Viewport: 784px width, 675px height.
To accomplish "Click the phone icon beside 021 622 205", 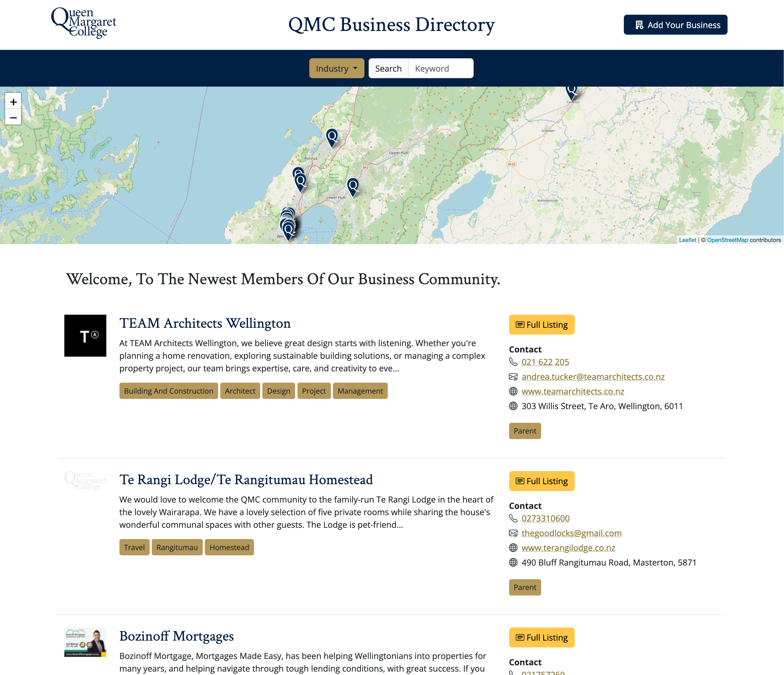I will click(x=513, y=362).
